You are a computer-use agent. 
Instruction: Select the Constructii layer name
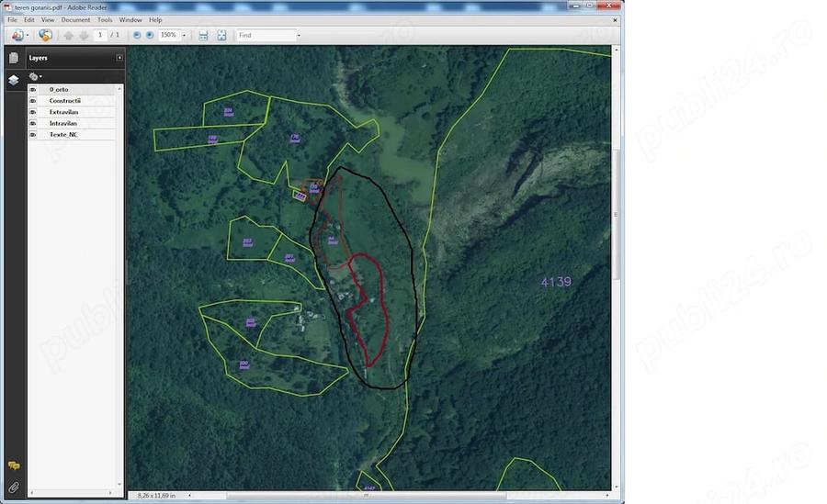(x=65, y=101)
